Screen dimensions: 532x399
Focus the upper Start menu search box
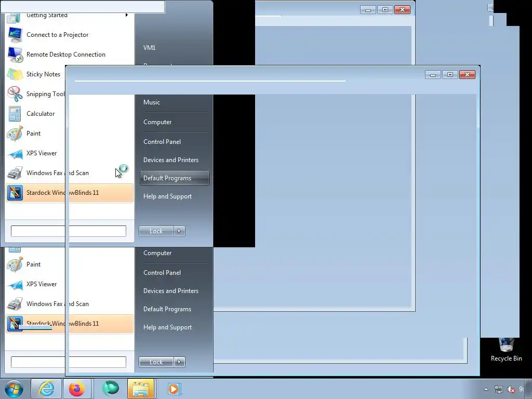tap(69, 231)
